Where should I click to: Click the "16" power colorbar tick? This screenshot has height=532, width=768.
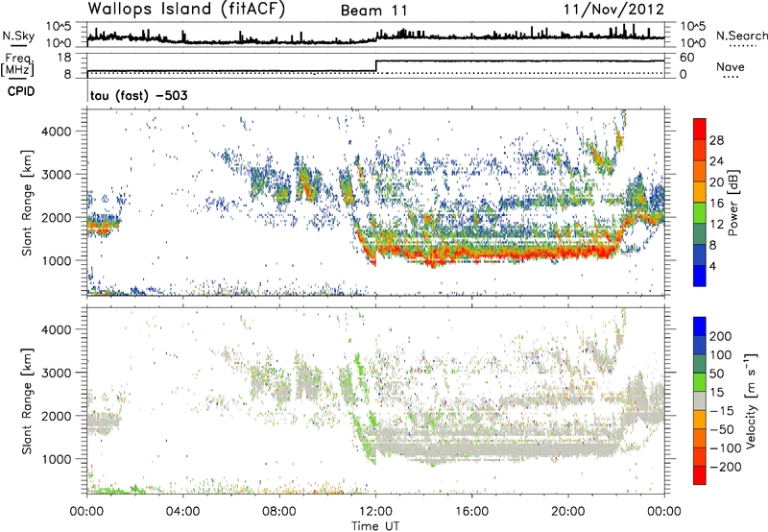coord(716,204)
